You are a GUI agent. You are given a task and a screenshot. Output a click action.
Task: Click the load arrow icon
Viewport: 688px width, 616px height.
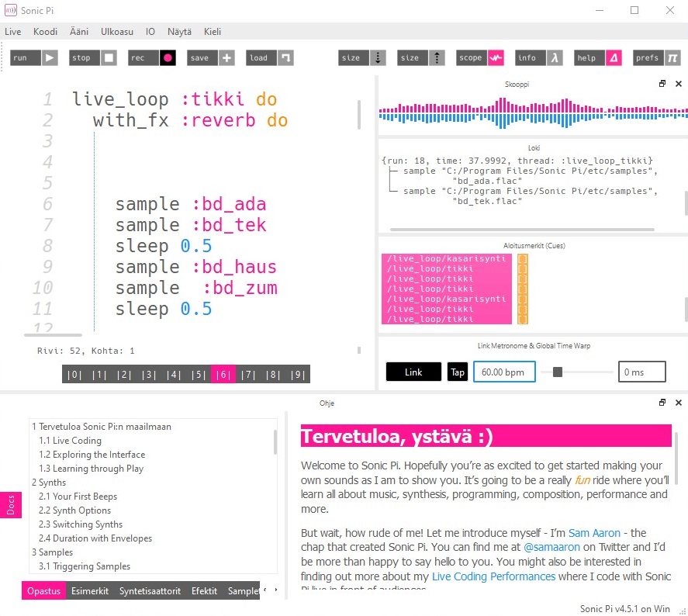(x=285, y=57)
